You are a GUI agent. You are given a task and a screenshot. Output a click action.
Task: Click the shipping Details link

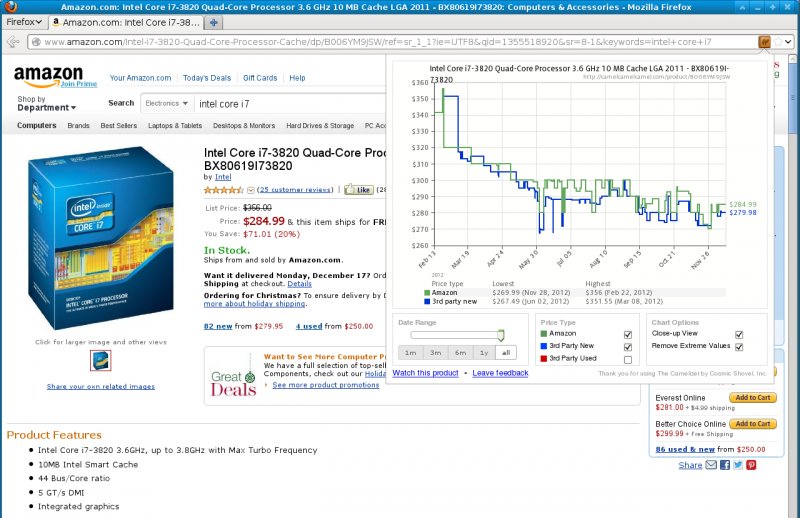299,284
